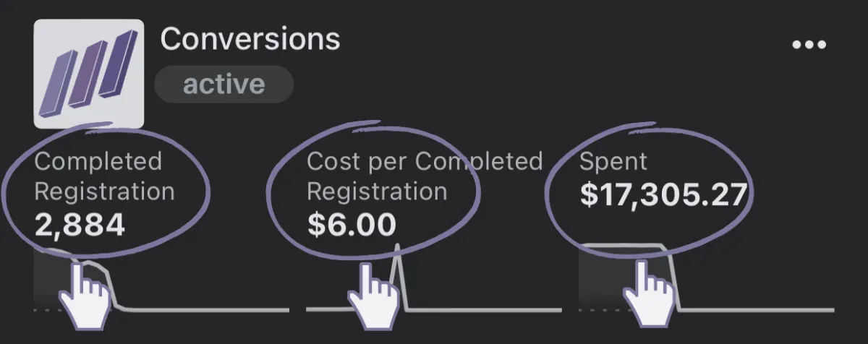Open the three-dot more options menu
The width and height of the screenshot is (868, 344).
809,45
